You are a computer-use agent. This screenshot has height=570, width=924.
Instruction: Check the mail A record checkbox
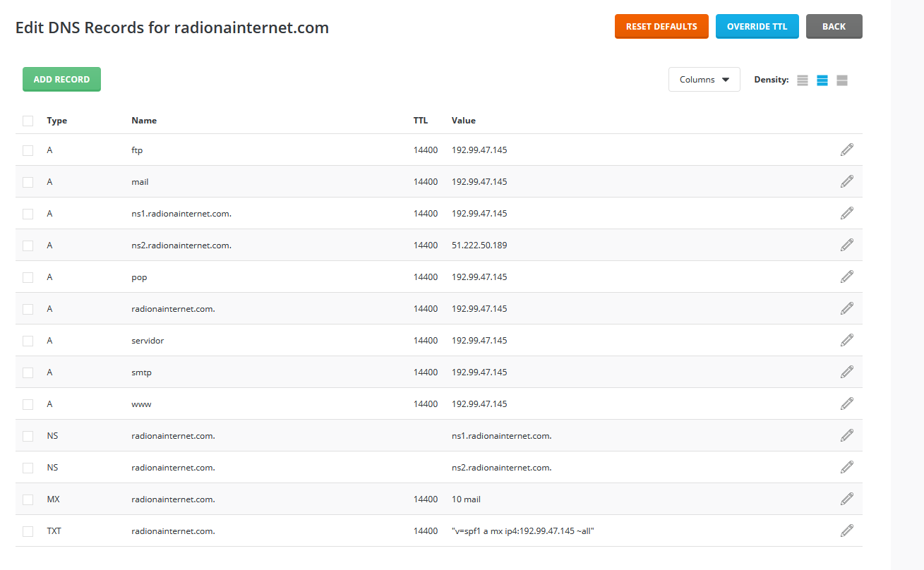28,182
